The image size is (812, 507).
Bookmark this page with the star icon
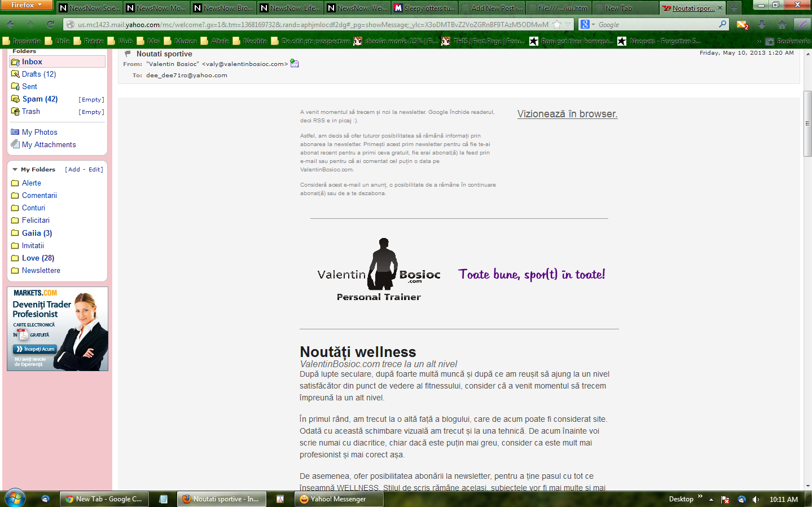(557, 24)
